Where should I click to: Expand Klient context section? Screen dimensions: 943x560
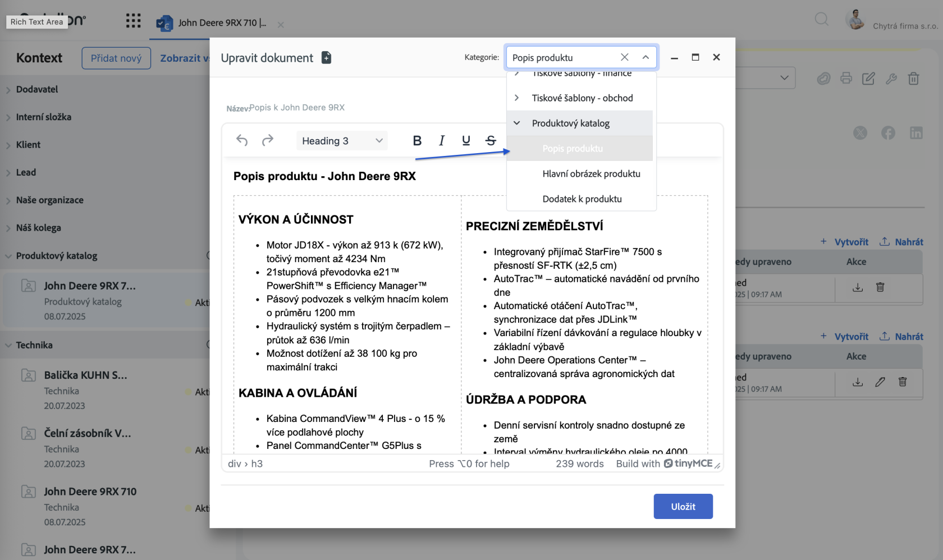click(x=8, y=145)
